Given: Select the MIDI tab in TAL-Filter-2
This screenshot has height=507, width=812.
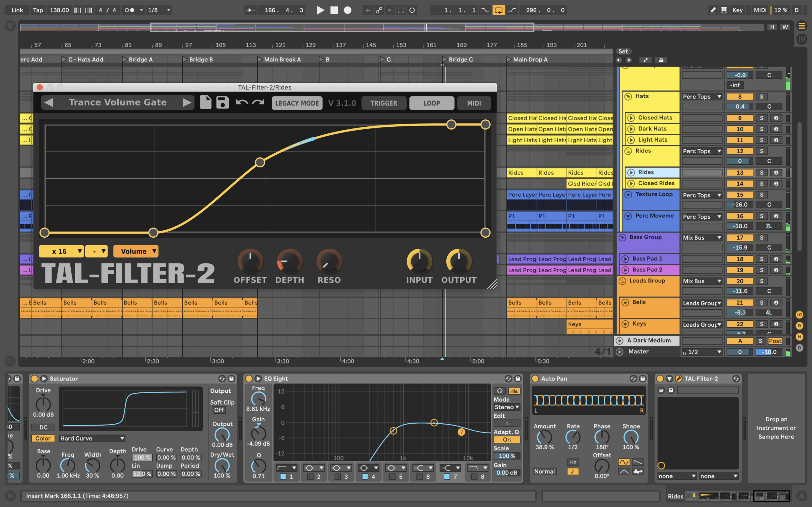Looking at the screenshot, I should (x=474, y=103).
